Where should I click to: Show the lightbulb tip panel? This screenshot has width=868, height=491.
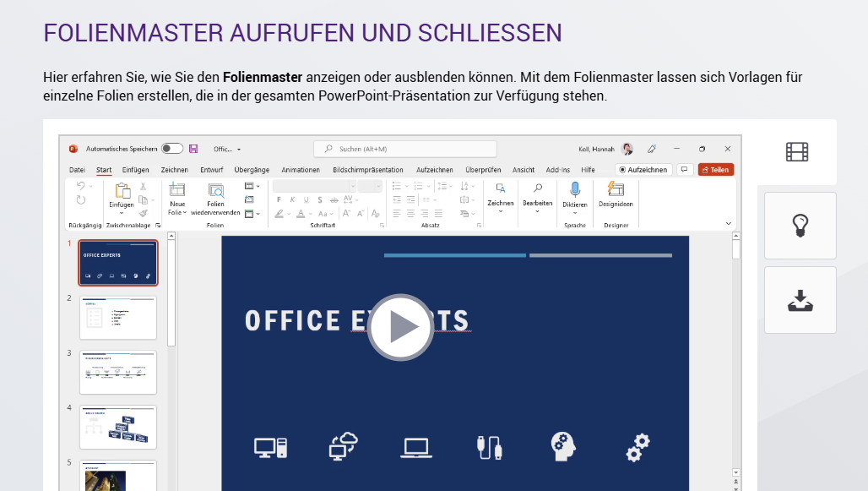(x=800, y=226)
